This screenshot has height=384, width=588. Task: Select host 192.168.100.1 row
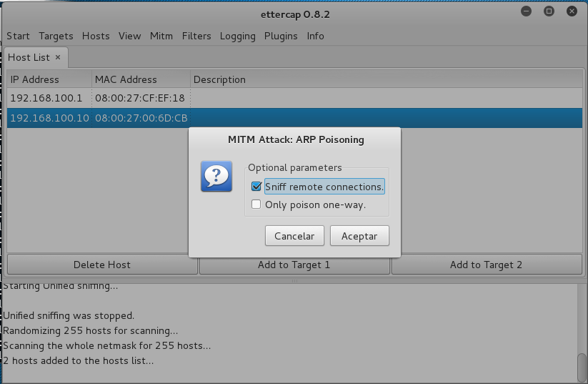(294, 99)
